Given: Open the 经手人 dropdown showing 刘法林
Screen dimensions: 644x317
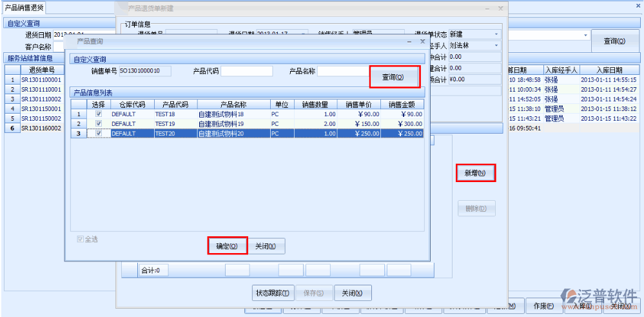Looking at the screenshot, I should [x=497, y=45].
